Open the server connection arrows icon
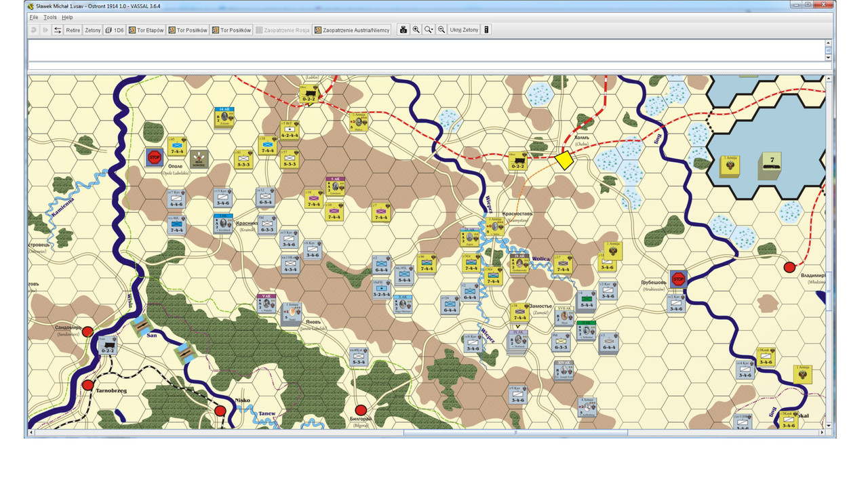The image size is (868, 488). click(58, 30)
